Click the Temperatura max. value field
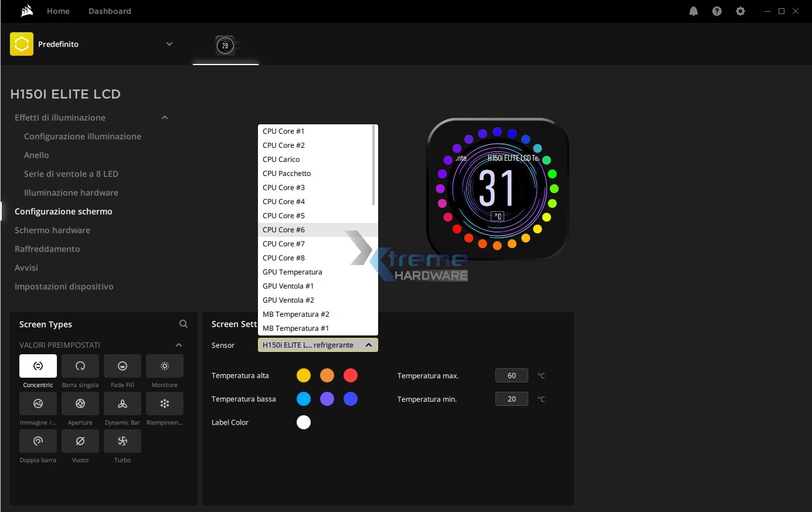812x512 pixels. [511, 375]
